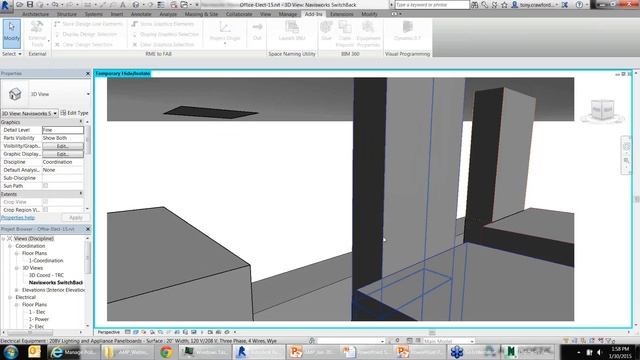Click the ViewCube in the 3D view
Image resolution: width=640 pixels, height=360 pixels.
[602, 110]
